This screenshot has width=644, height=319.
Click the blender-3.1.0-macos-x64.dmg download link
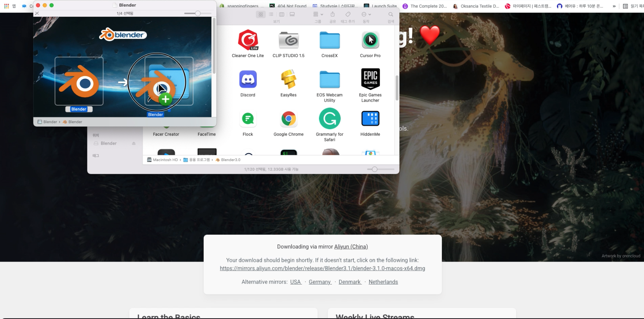pos(322,269)
